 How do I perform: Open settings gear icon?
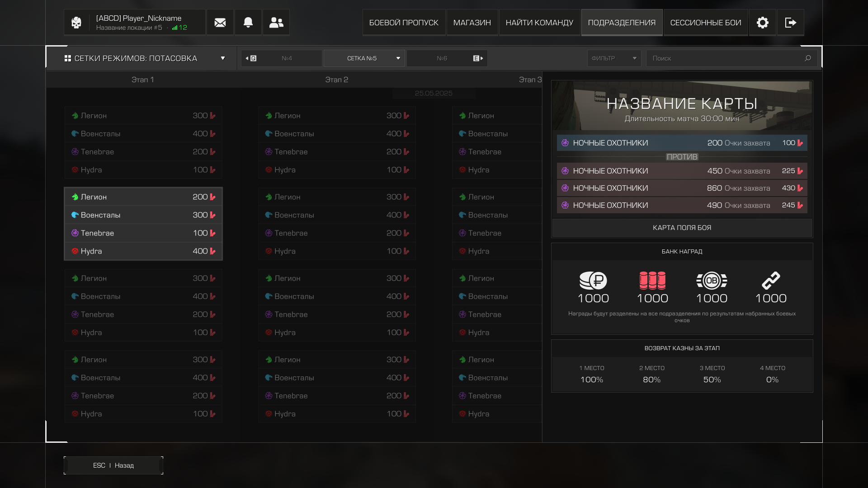pyautogui.click(x=763, y=23)
